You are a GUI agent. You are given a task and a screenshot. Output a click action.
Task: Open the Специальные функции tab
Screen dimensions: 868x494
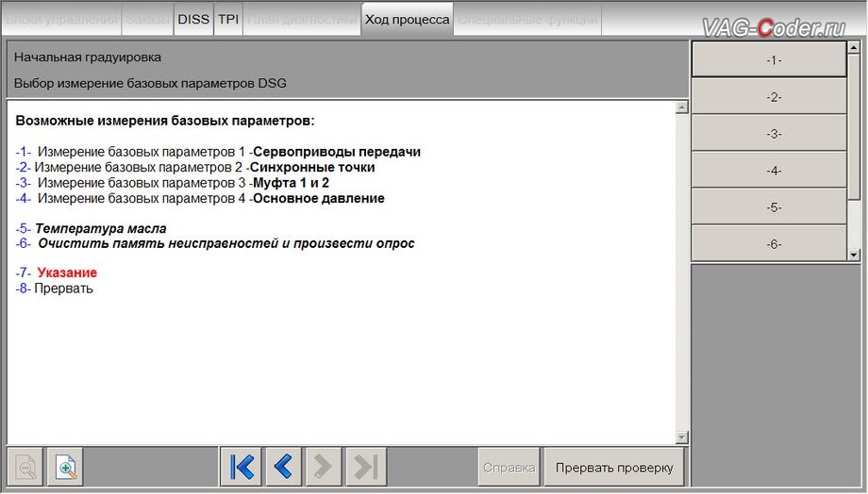[527, 20]
